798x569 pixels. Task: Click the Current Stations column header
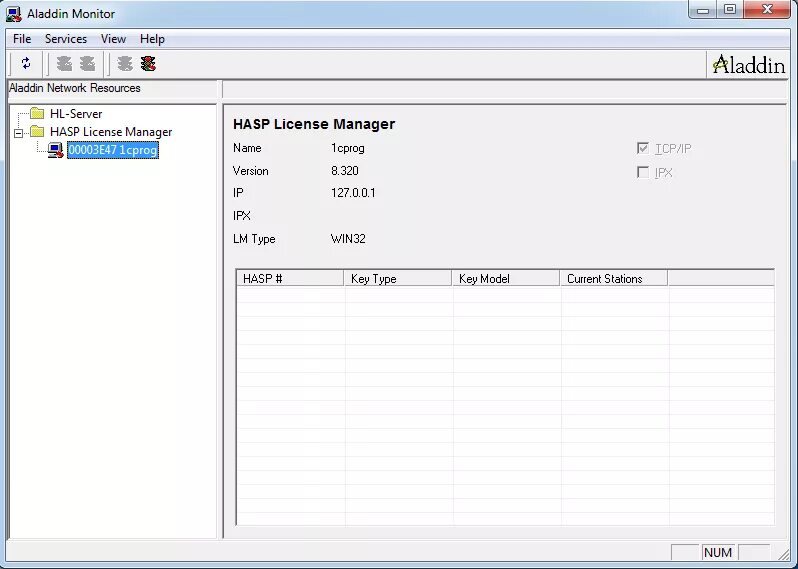pyautogui.click(x=614, y=278)
